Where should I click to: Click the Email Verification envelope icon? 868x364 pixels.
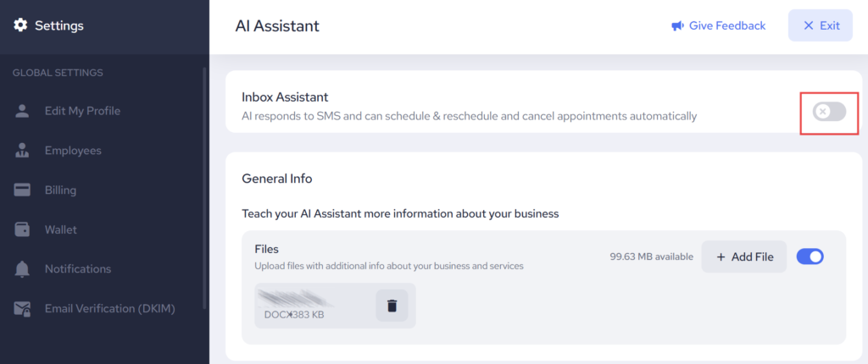(x=22, y=309)
